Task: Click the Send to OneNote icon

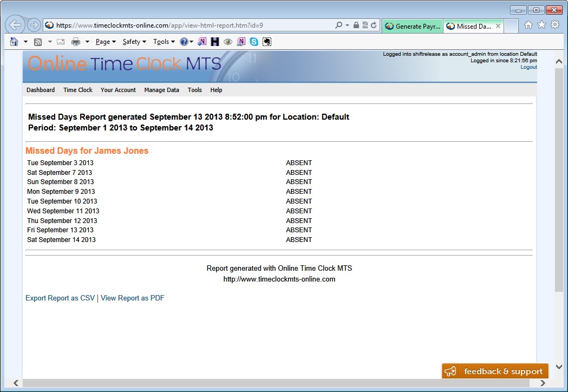Action: click(x=202, y=42)
